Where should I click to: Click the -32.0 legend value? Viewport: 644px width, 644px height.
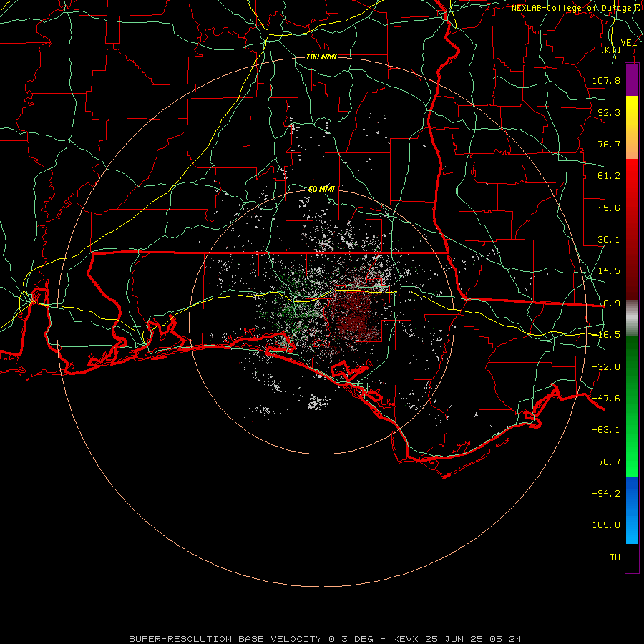click(606, 367)
